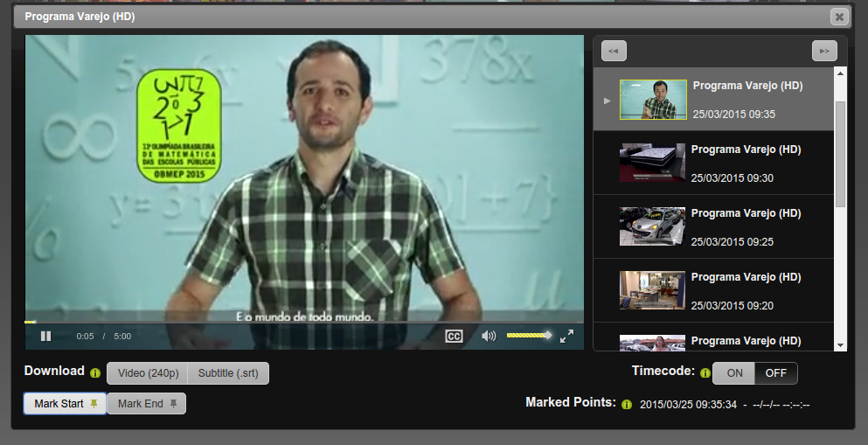
Task: Enter fullscreen video mode
Action: (x=566, y=336)
